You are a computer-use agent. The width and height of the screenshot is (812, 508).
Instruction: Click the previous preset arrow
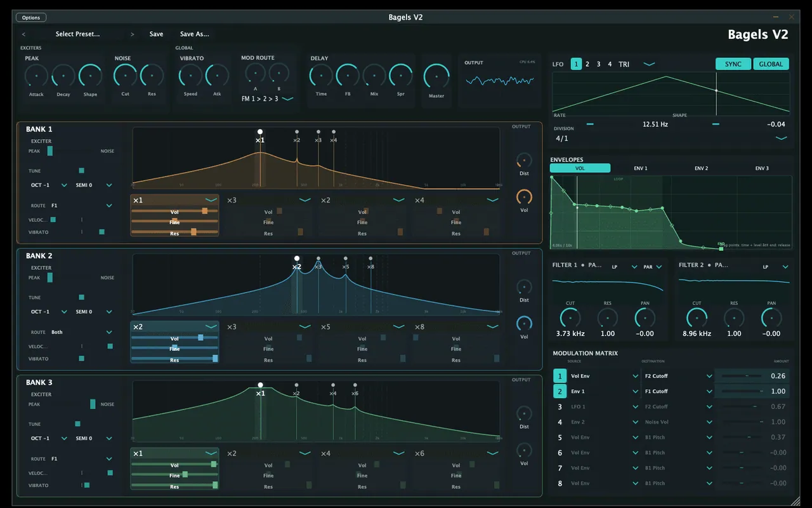(24, 34)
